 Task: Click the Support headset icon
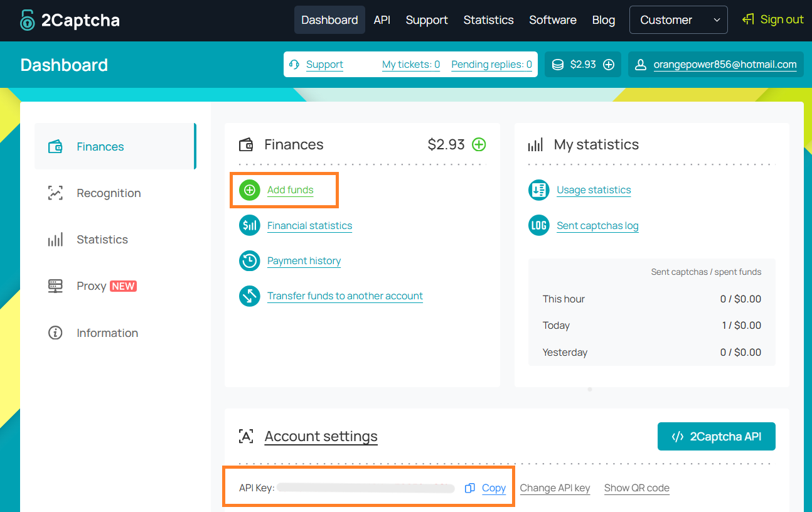point(294,65)
